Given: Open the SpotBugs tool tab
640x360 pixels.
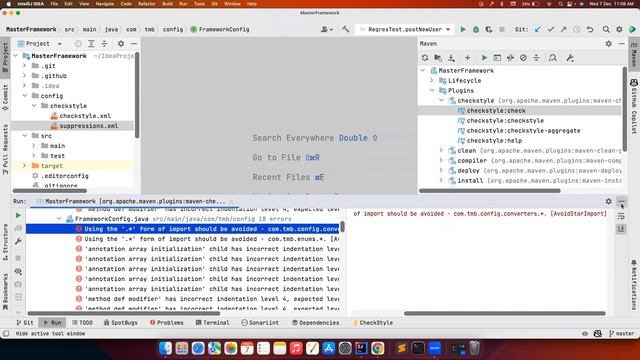Looking at the screenshot, I should click(x=120, y=322).
